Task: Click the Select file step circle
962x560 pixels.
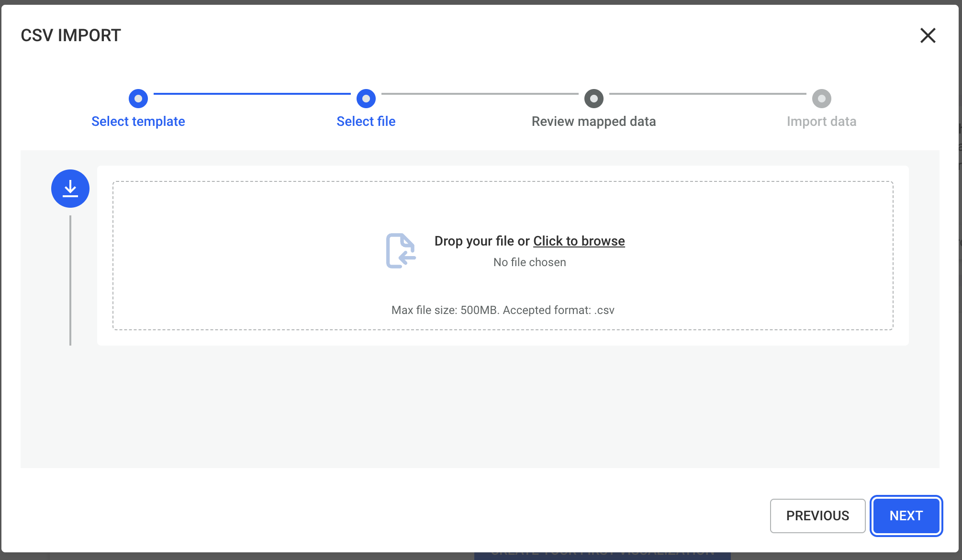Action: pos(366,99)
